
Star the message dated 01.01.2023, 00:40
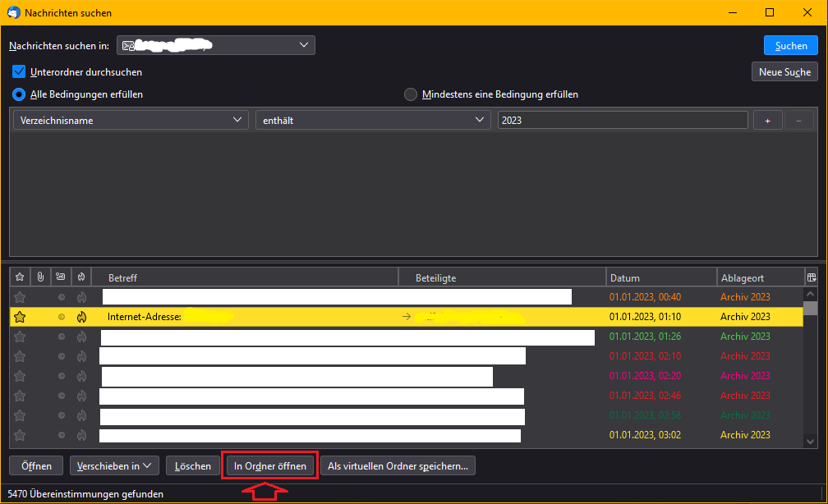20,297
